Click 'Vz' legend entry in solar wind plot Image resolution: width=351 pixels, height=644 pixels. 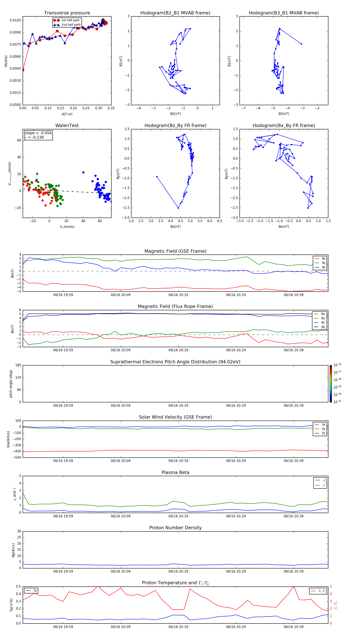(320, 433)
